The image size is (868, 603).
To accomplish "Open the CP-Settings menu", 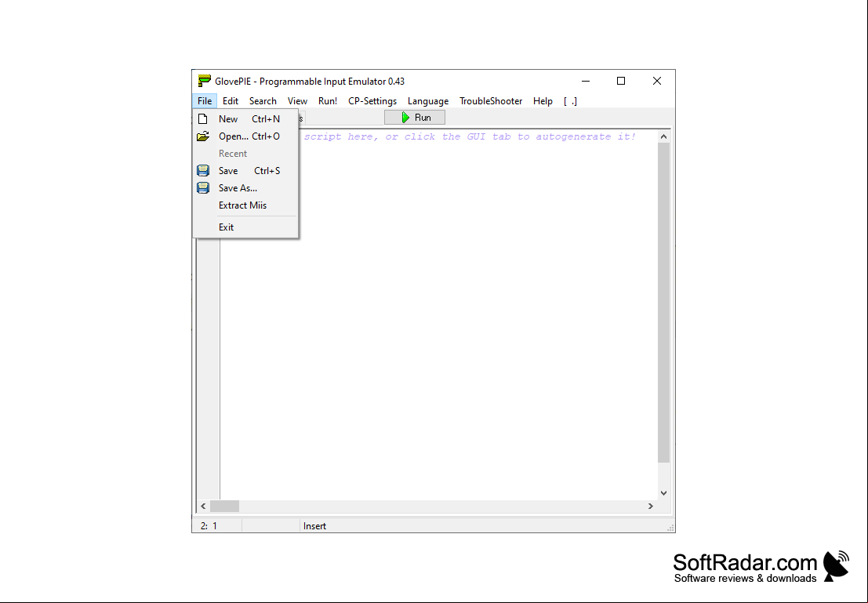I will pyautogui.click(x=372, y=101).
